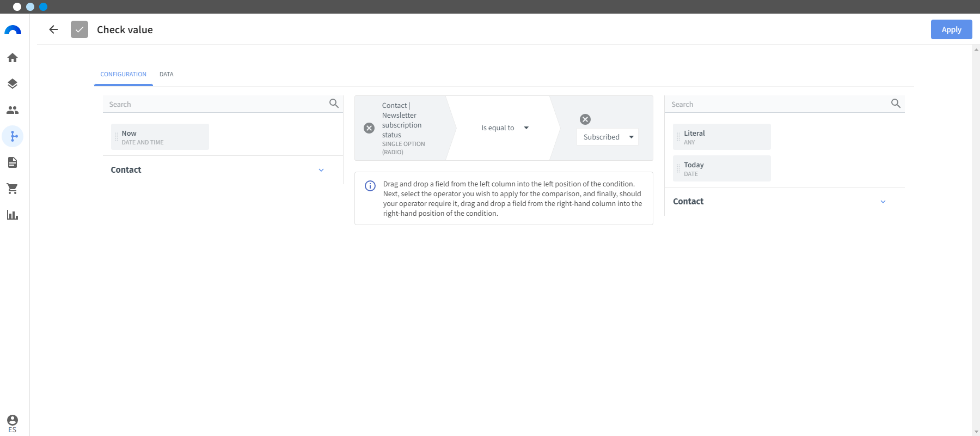Click the right column search magnifier icon

tap(896, 104)
